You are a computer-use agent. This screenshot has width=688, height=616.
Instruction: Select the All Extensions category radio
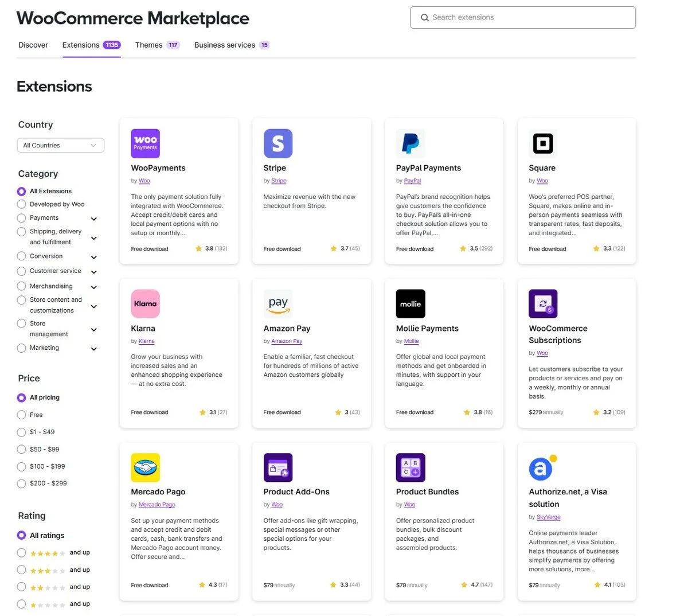click(21, 192)
